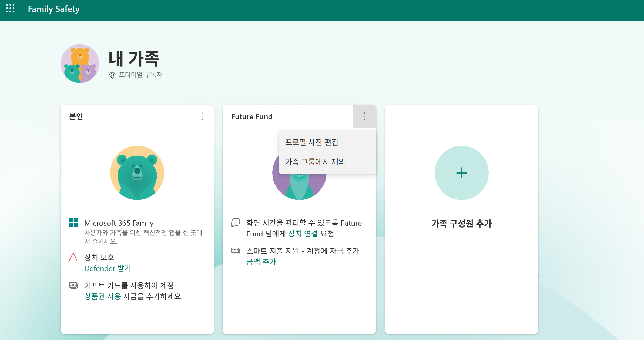
Task: Open the 금액 추가 link
Action: click(x=261, y=262)
